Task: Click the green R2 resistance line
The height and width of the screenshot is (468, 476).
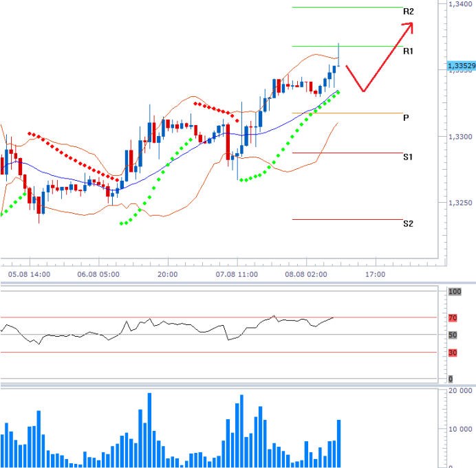Action: click(x=347, y=8)
